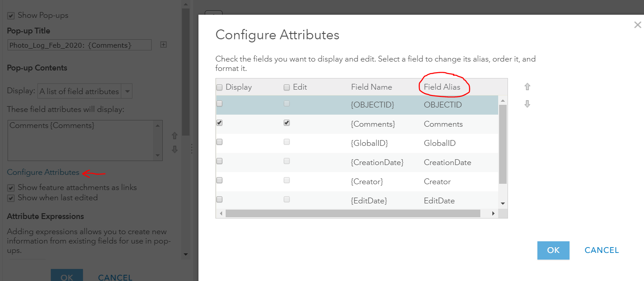644x281 pixels.
Task: Select the {CreationDate} field row
Action: [x=377, y=162]
